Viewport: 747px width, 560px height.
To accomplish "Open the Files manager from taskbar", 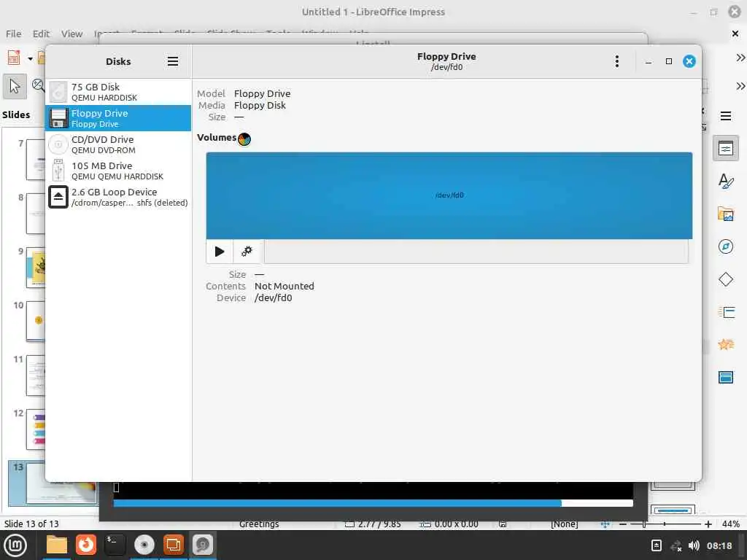I will pos(57,545).
